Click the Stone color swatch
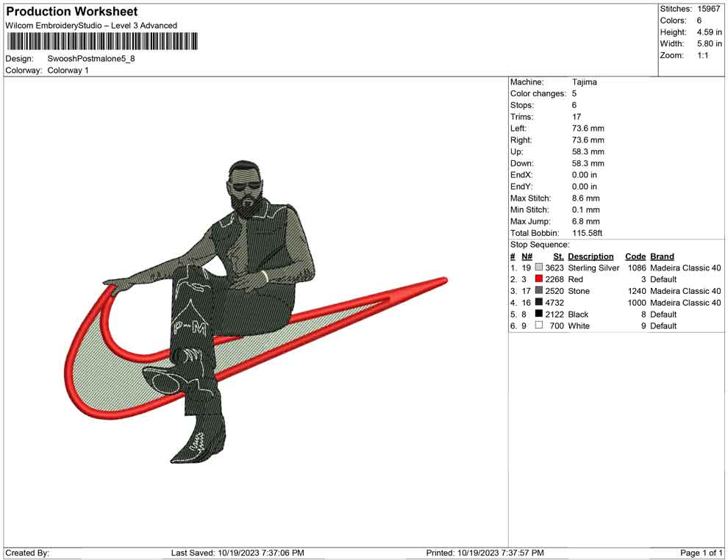This screenshot has height=560, width=728. click(x=538, y=290)
